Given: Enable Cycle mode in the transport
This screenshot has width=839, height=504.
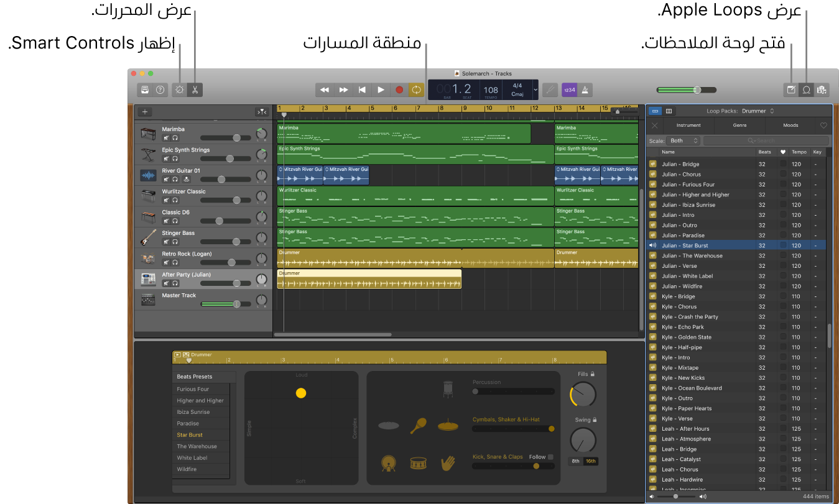Looking at the screenshot, I should point(417,89).
